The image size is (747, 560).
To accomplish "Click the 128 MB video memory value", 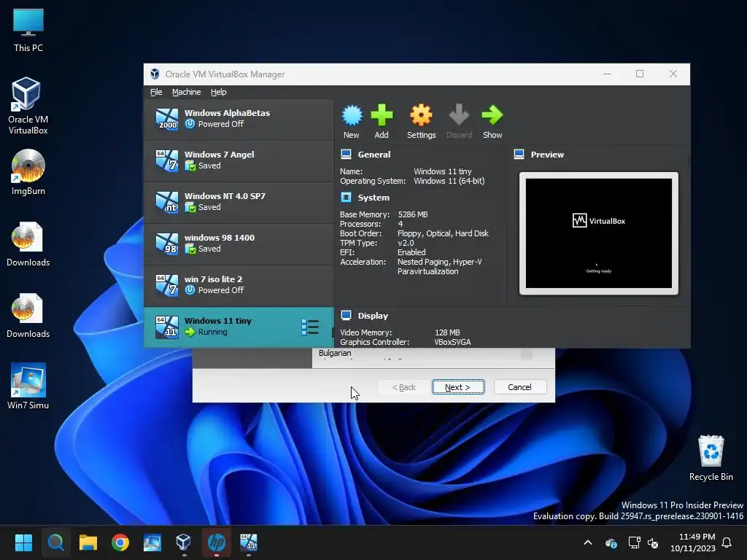I will coord(447,332).
